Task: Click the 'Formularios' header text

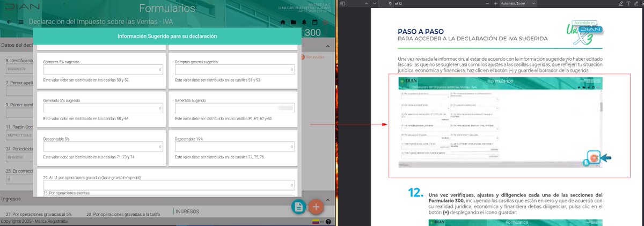Action: [x=167, y=8]
